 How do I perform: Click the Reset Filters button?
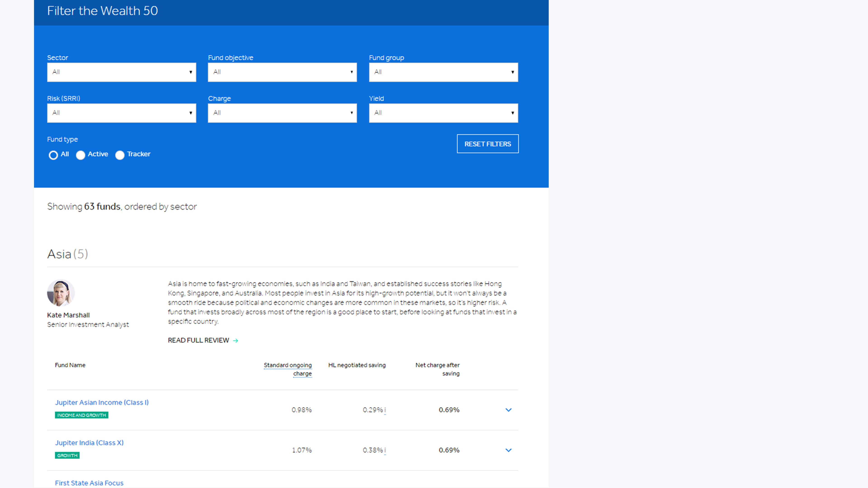click(x=488, y=144)
